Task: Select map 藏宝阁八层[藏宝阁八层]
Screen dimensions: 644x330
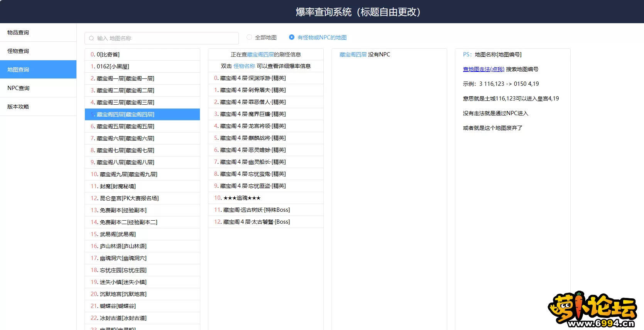Action: click(142, 162)
